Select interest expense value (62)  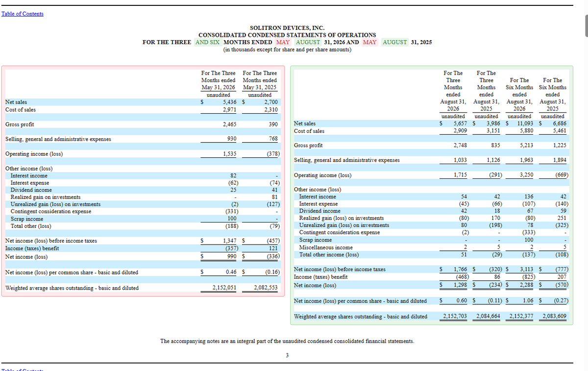233,183
